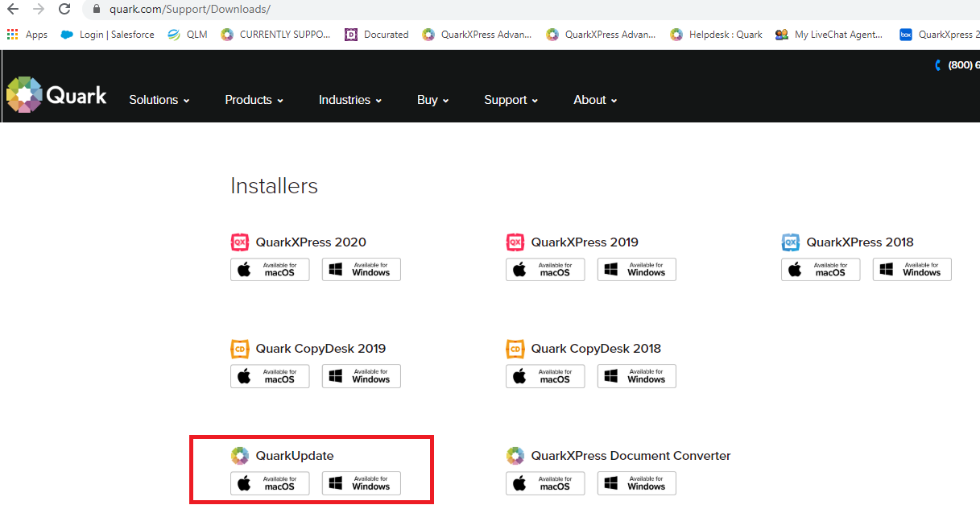The width and height of the screenshot is (980, 505).
Task: Download QuarkXPress 2018 for Windows
Action: (912, 270)
